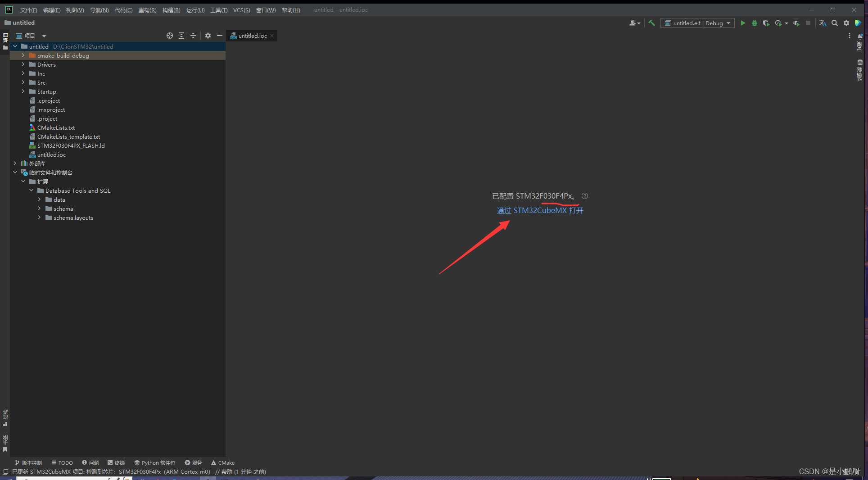Click the colorful plugin logo icon
This screenshot has width=868, height=480.
point(858,23)
